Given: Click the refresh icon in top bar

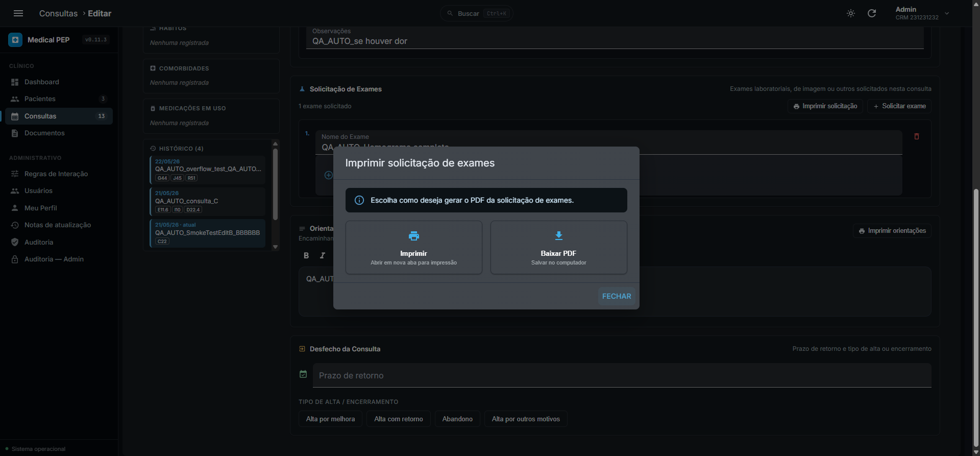Looking at the screenshot, I should (872, 13).
